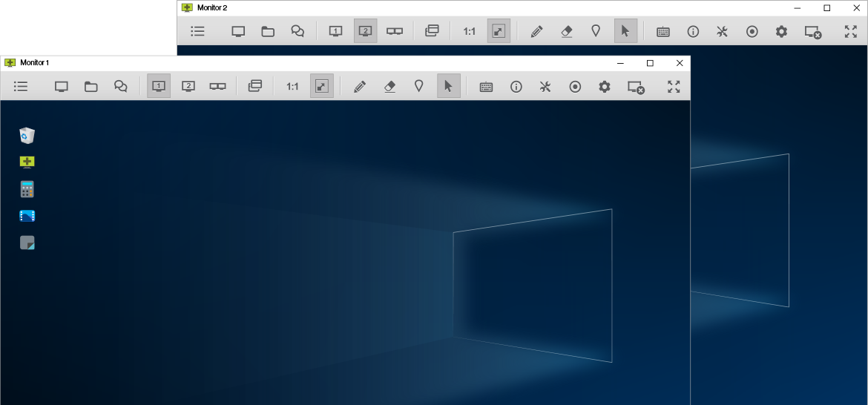Select the Recycle Bin desktop icon

[27, 135]
